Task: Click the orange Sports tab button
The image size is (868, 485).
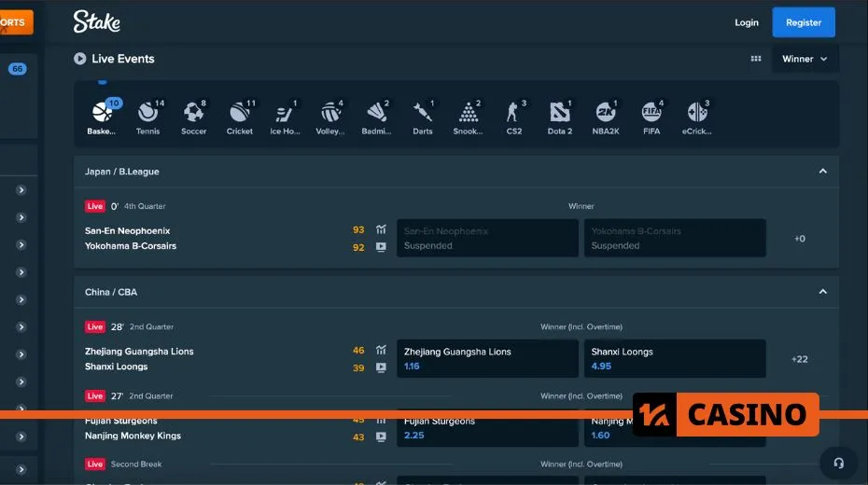Action: tap(16, 22)
